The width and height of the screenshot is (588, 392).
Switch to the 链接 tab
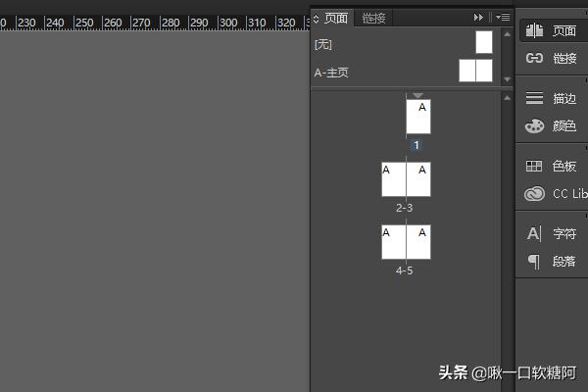[373, 18]
